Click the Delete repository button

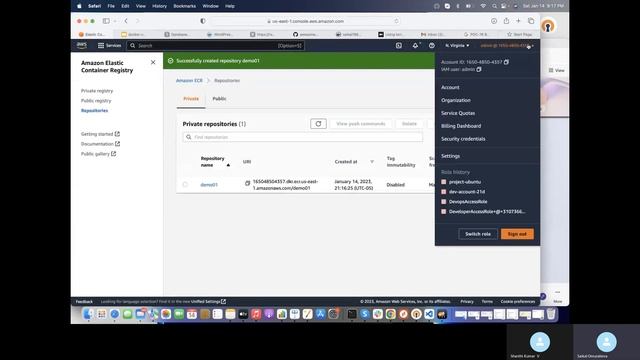pos(409,124)
